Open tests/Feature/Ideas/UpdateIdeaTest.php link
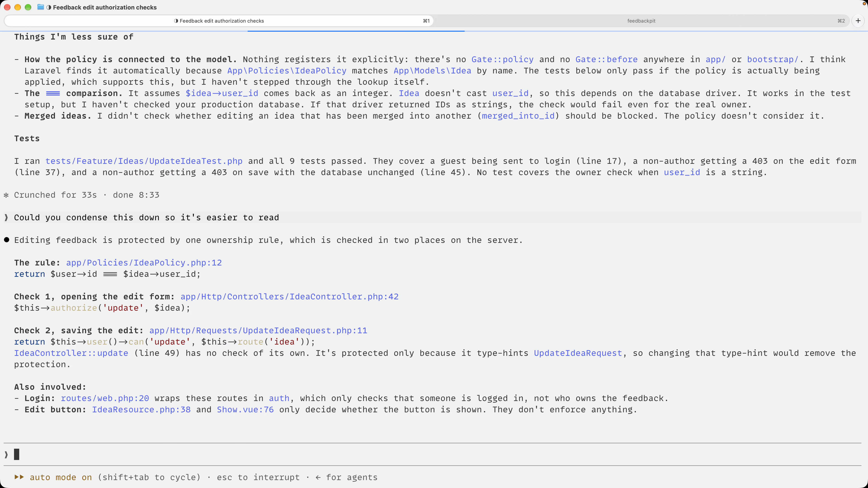This screenshot has width=868, height=488. pos(144,161)
